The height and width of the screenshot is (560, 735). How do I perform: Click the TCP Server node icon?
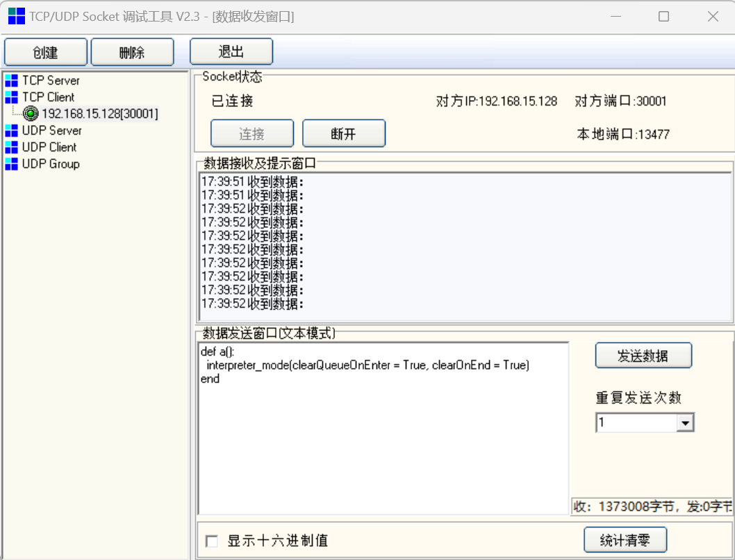coord(11,81)
